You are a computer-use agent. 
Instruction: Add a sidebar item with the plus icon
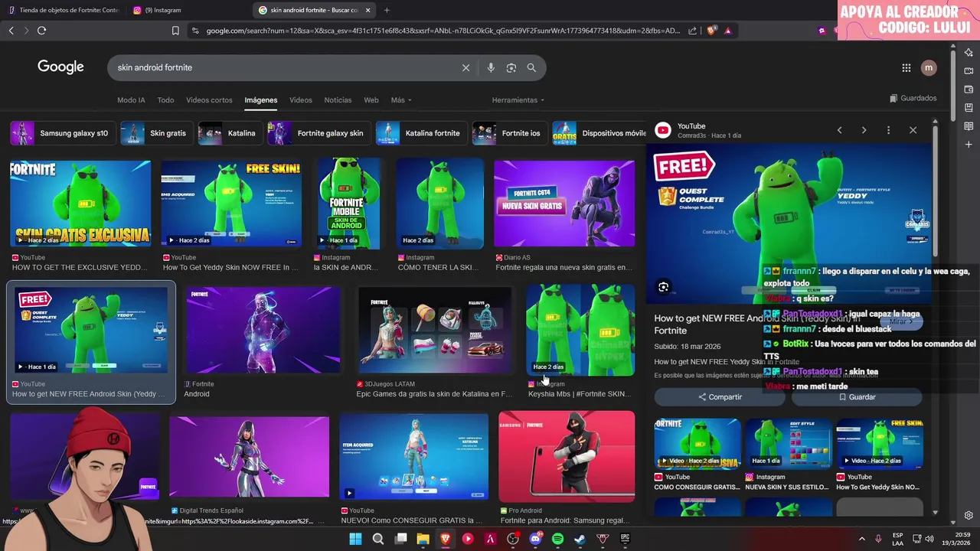point(969,144)
